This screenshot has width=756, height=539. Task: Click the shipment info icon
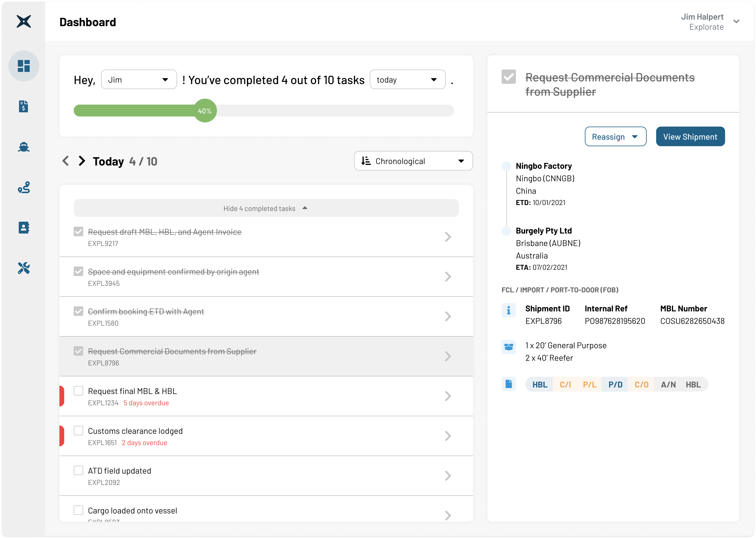coord(508,310)
